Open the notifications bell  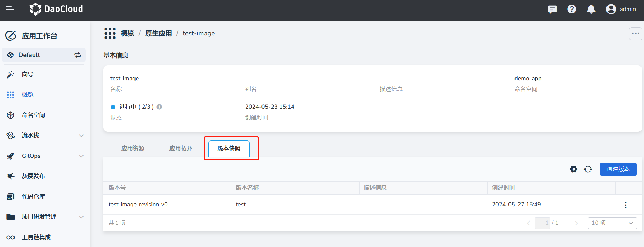[x=591, y=10]
